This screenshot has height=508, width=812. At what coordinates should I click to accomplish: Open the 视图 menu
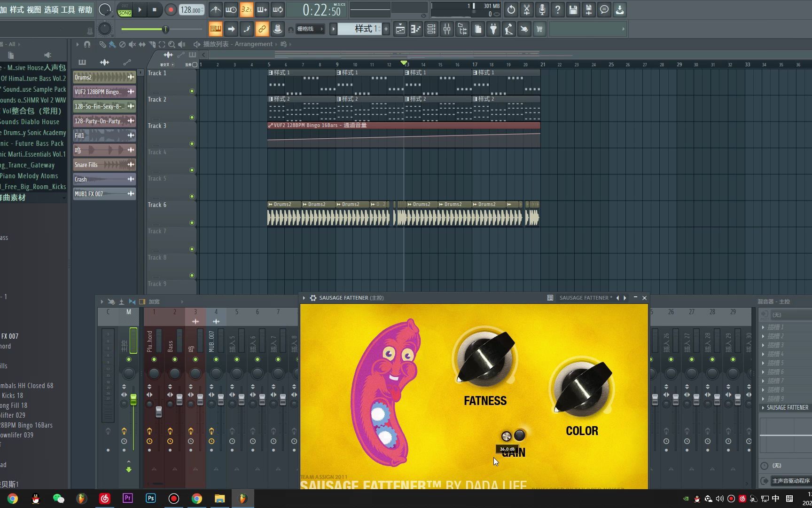pos(34,9)
